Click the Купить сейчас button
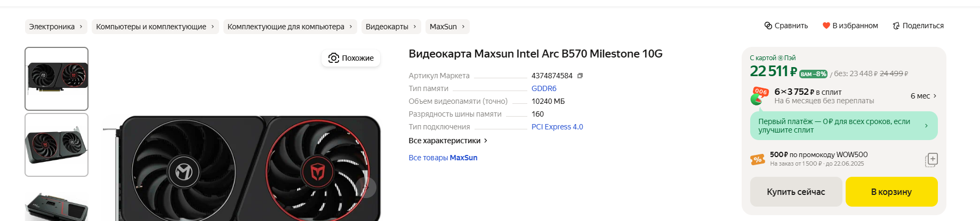The width and height of the screenshot is (980, 221). [x=796, y=192]
